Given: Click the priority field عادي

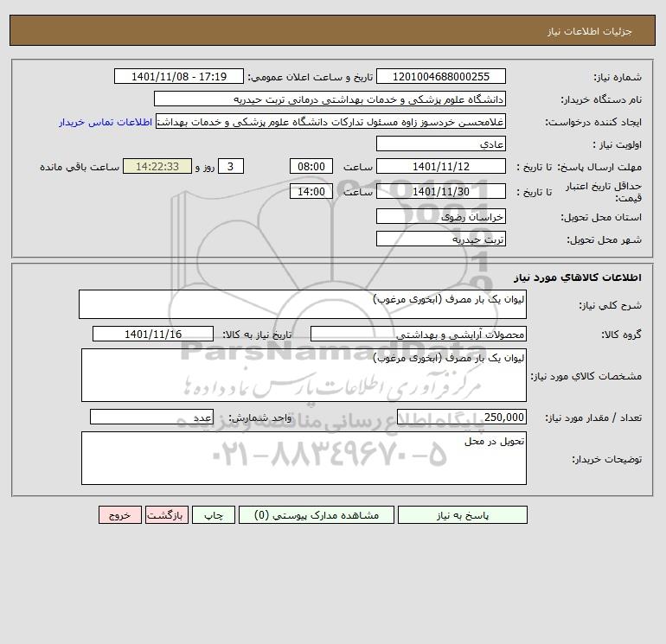Looking at the screenshot, I should (x=441, y=143).
